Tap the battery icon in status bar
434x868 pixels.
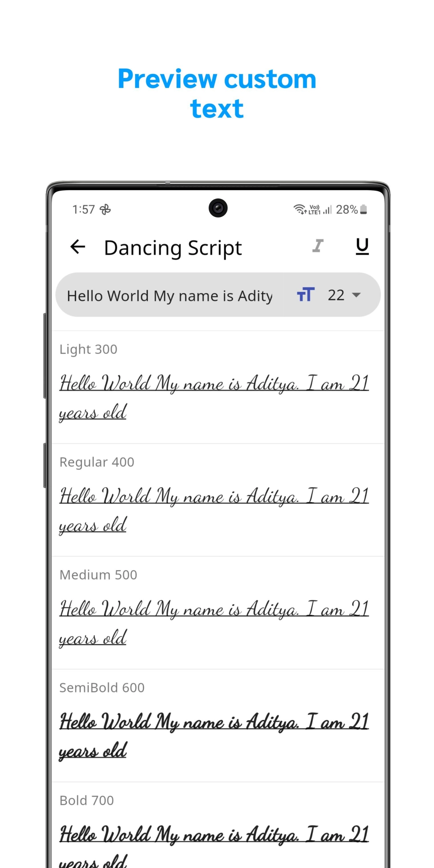[x=364, y=209]
